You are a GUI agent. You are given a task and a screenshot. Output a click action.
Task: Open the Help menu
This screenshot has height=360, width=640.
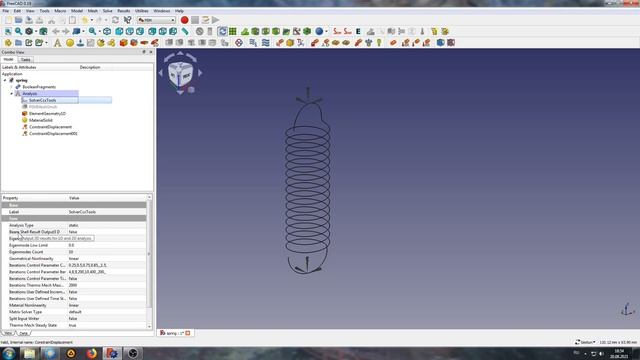(179, 11)
